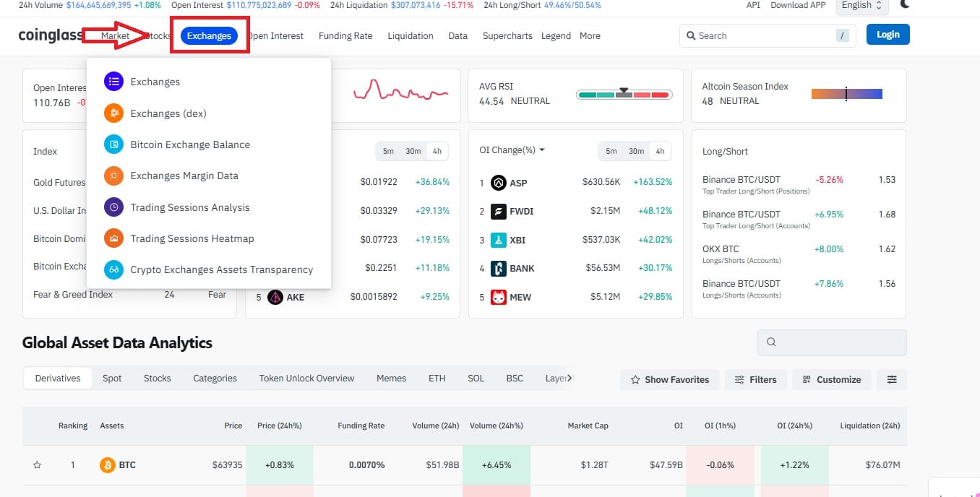Open the Download APP link

click(x=798, y=5)
